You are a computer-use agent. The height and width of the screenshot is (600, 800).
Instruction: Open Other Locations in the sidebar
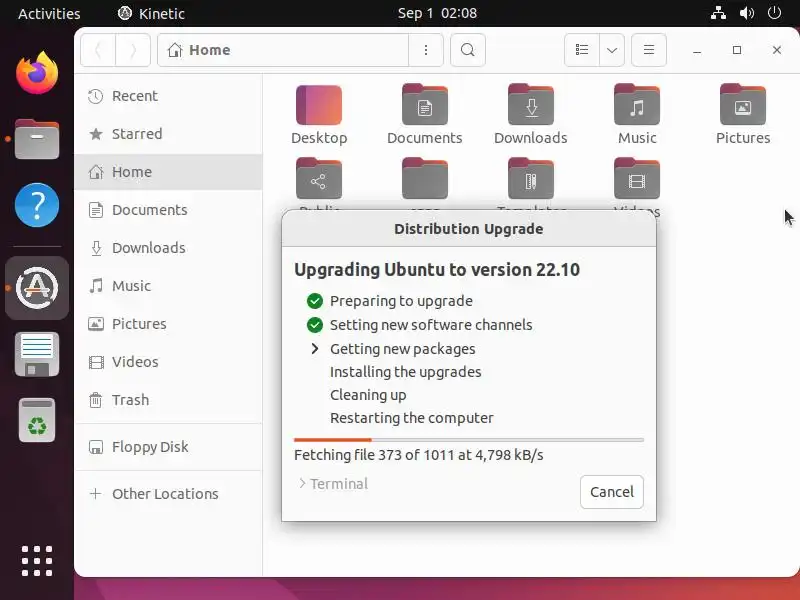(168, 494)
